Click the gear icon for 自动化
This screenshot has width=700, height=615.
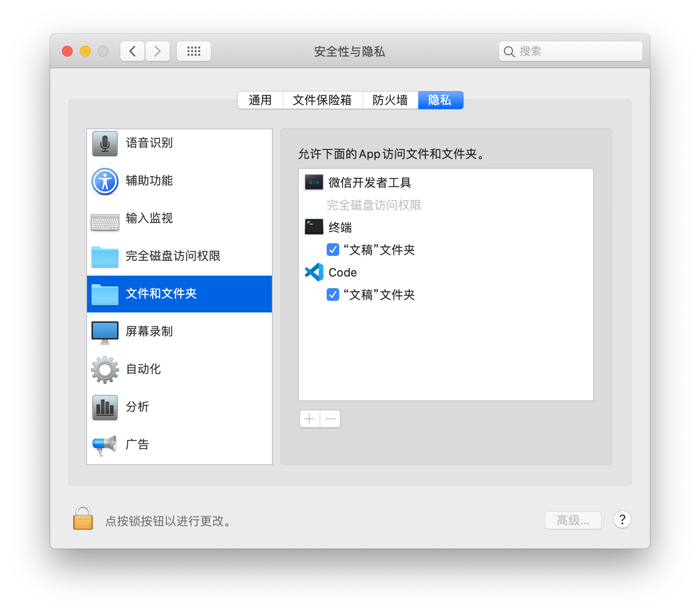coord(105,370)
